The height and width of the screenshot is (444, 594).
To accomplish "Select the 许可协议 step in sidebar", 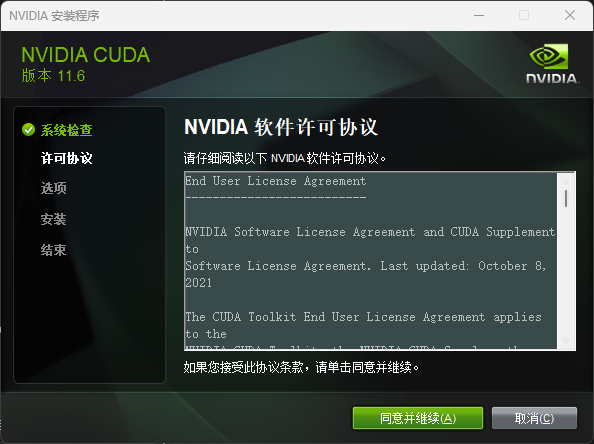I will click(66, 158).
